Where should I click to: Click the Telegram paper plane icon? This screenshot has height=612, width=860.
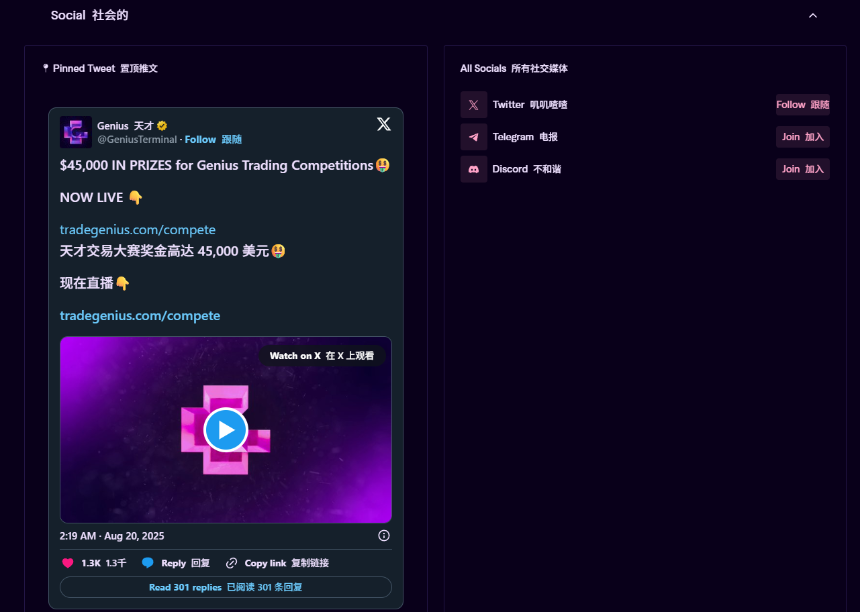point(473,137)
